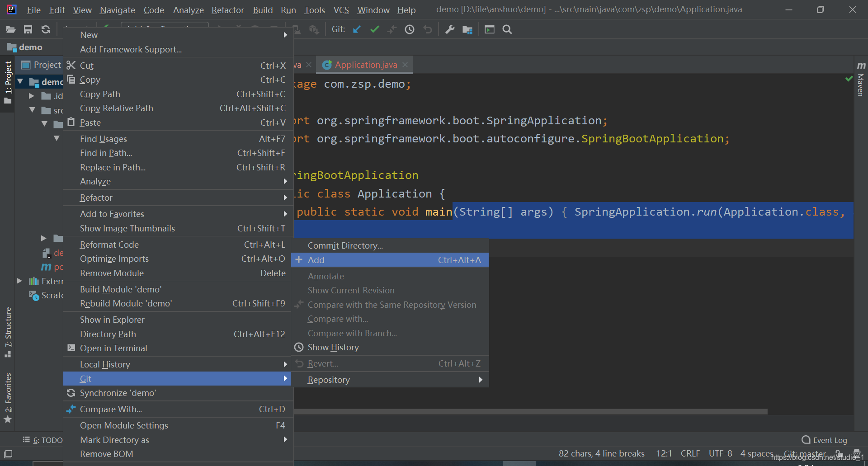This screenshot has height=466, width=868.
Task: Click Cut in context menu
Action: pos(178,66)
